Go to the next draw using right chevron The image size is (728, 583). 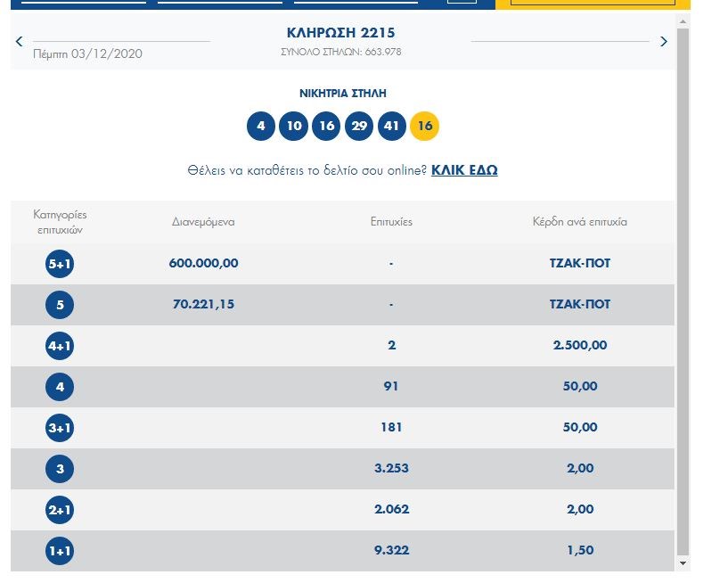pos(663,41)
